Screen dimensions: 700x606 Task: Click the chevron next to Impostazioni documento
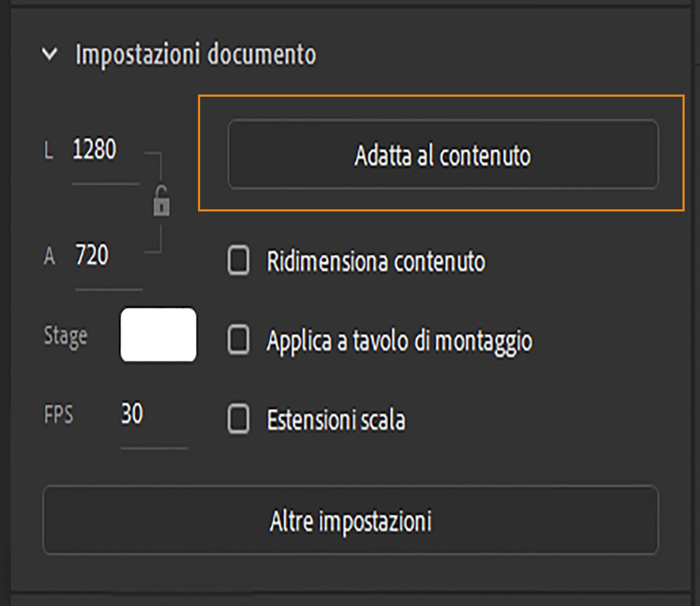click(x=50, y=55)
